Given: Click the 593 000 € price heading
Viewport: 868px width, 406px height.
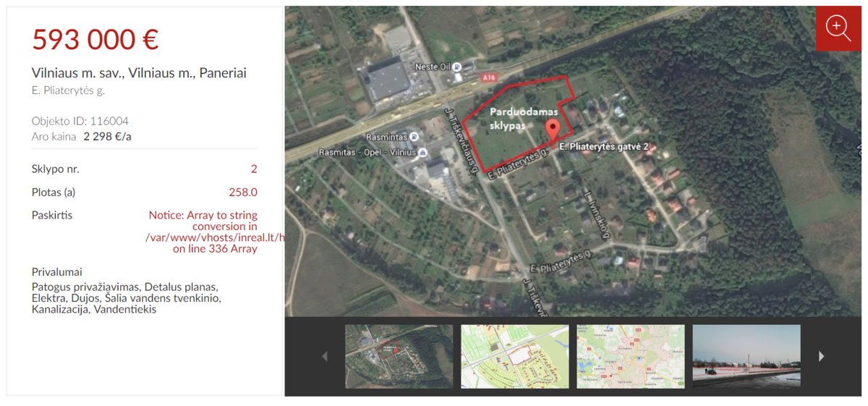Looking at the screenshot, I should tap(95, 39).
